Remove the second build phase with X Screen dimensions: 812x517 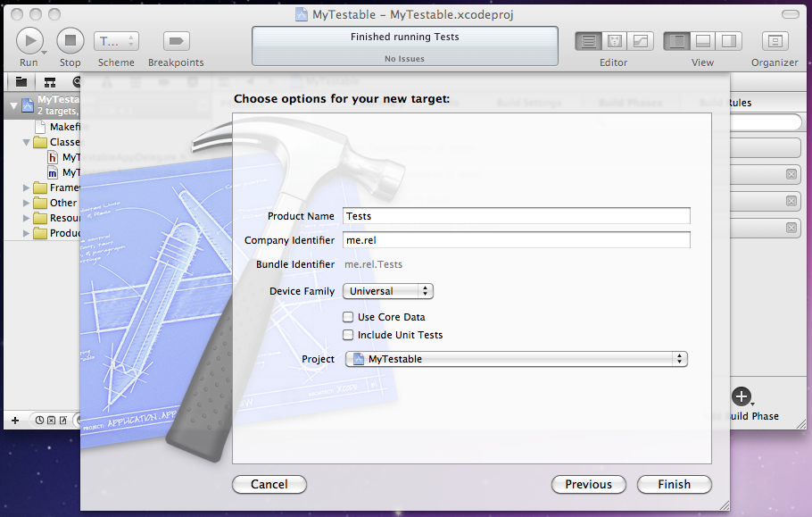tap(791, 201)
